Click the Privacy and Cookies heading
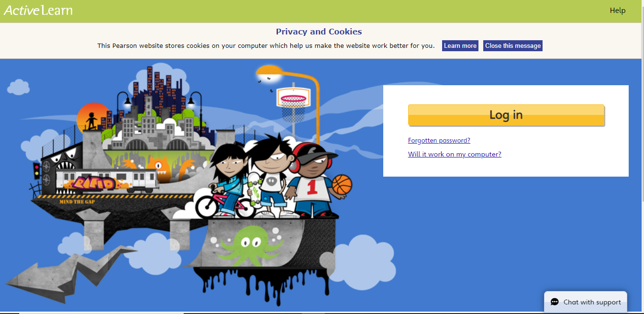The width and height of the screenshot is (644, 314). [319, 32]
